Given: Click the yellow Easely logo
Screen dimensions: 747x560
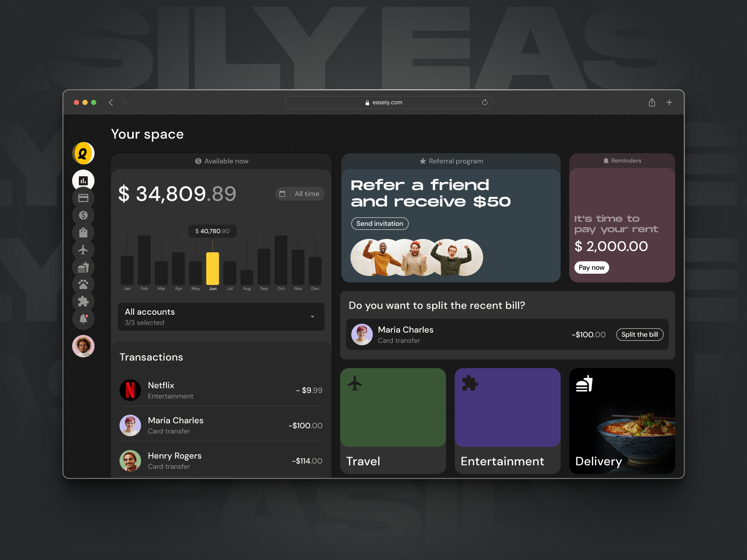Looking at the screenshot, I should [x=83, y=153].
